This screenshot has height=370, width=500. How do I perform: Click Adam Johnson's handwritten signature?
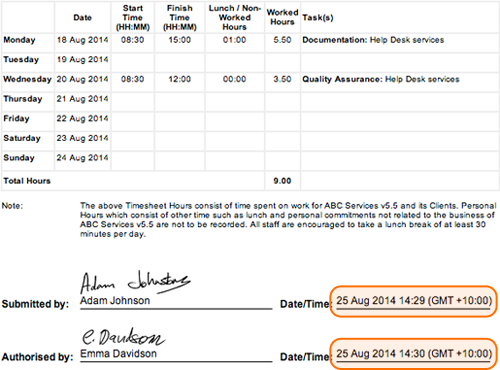tap(135, 282)
